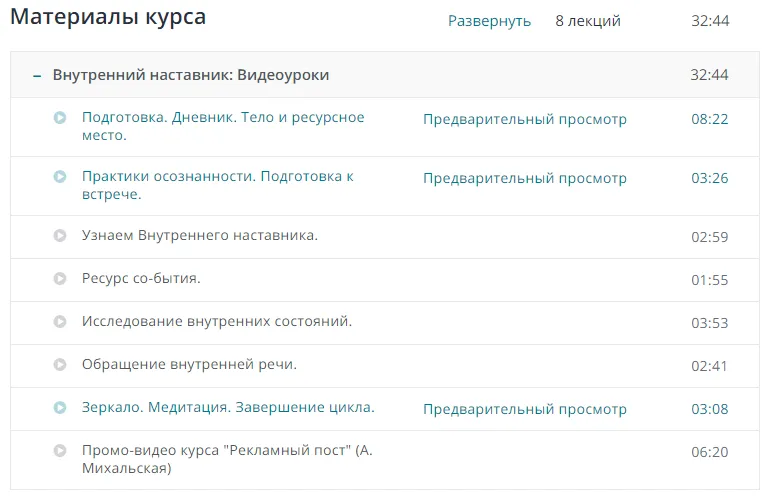Click play icon beside 'Практики осознанности' lecture
The height and width of the screenshot is (496, 766).
60,177
